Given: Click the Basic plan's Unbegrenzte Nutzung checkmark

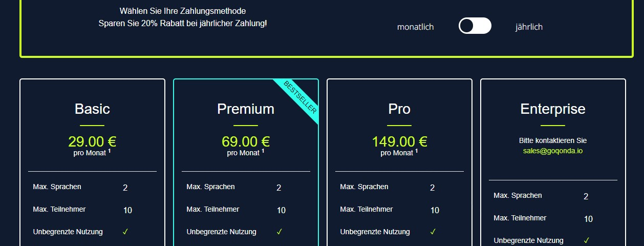Looking at the screenshot, I should click(125, 232).
